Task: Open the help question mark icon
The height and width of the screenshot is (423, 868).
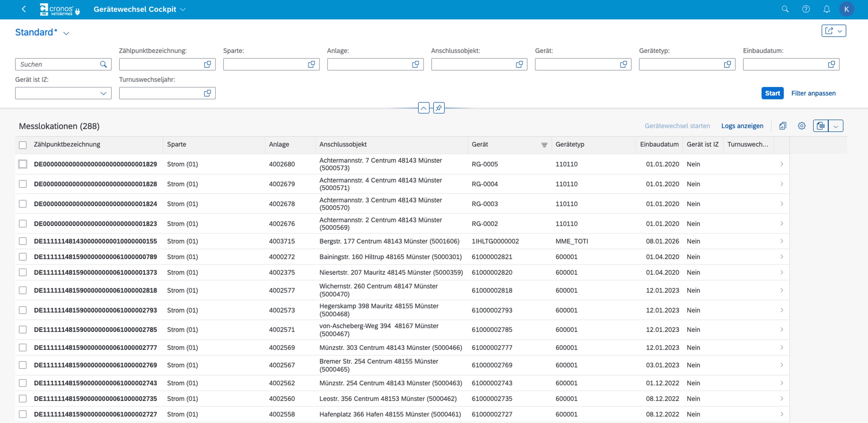Action: 806,9
